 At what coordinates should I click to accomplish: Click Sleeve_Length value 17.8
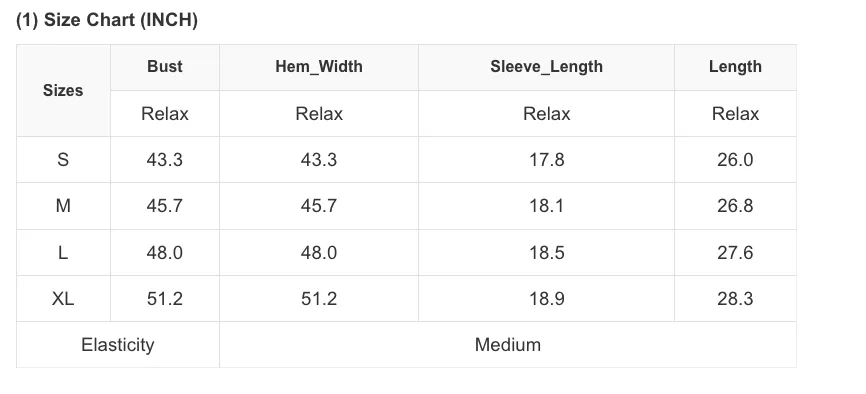tap(546, 160)
